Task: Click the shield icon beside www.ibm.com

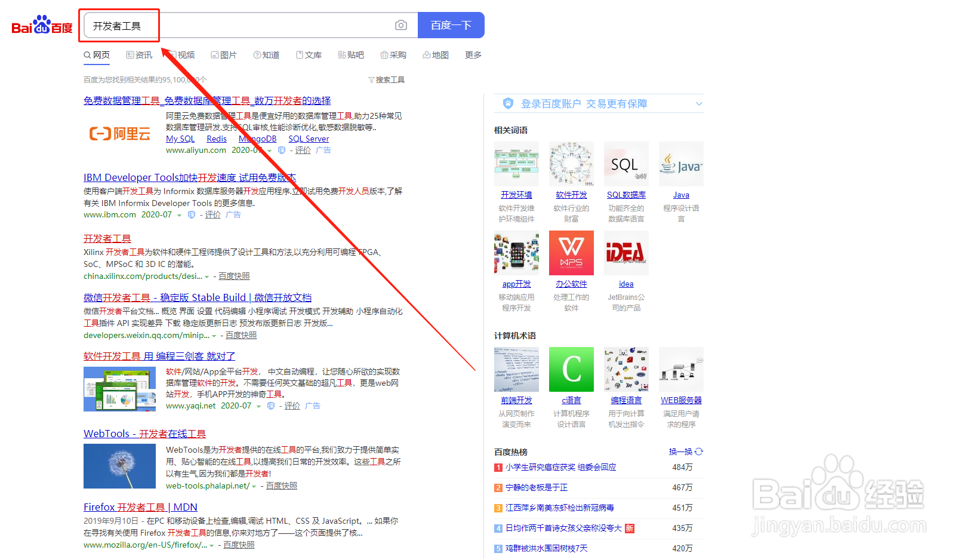Action: (192, 215)
